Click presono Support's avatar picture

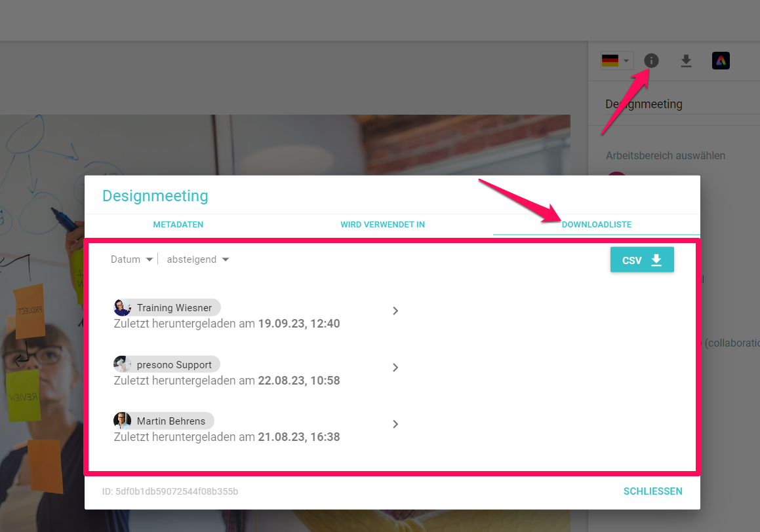[123, 364]
